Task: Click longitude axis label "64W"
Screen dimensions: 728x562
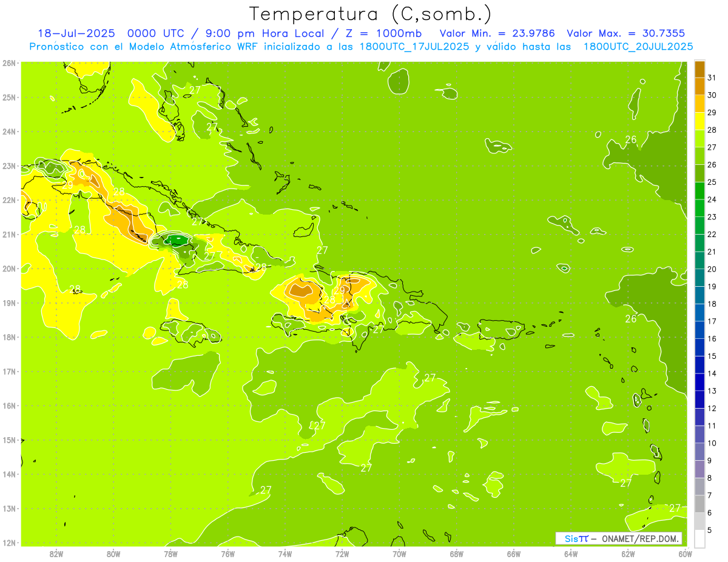Action: click(x=571, y=554)
